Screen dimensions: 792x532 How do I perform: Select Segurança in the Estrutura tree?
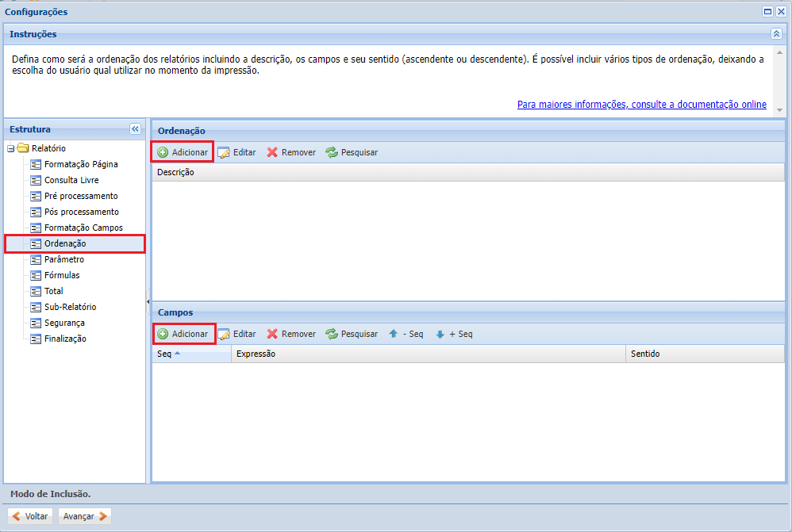[65, 323]
